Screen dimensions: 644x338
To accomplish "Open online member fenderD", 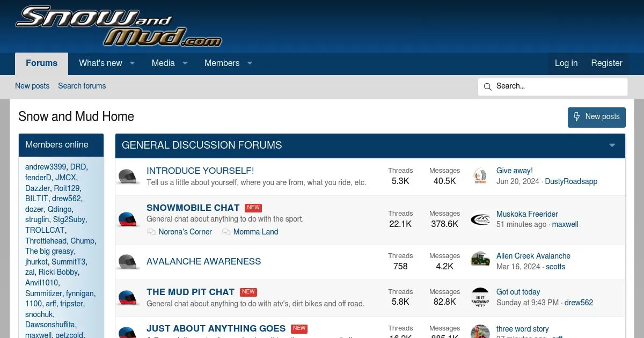I will tap(38, 178).
